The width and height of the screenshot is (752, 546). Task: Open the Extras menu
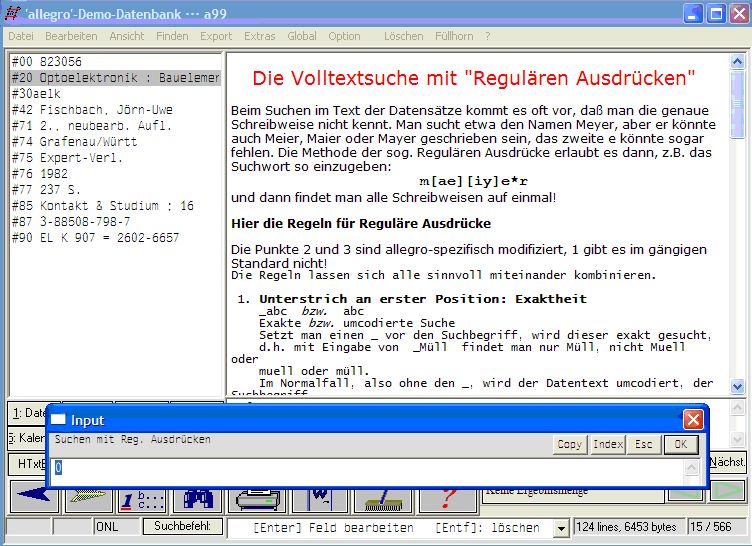click(x=259, y=36)
